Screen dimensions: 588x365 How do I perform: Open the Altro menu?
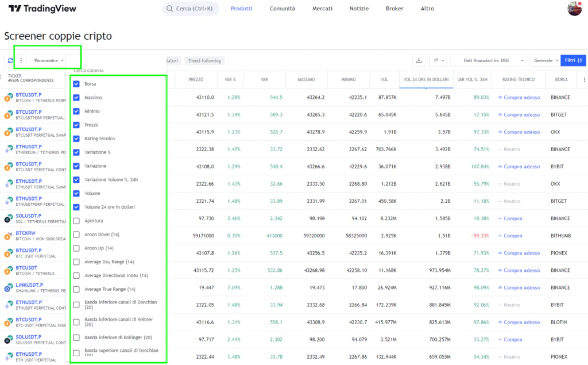pos(427,9)
